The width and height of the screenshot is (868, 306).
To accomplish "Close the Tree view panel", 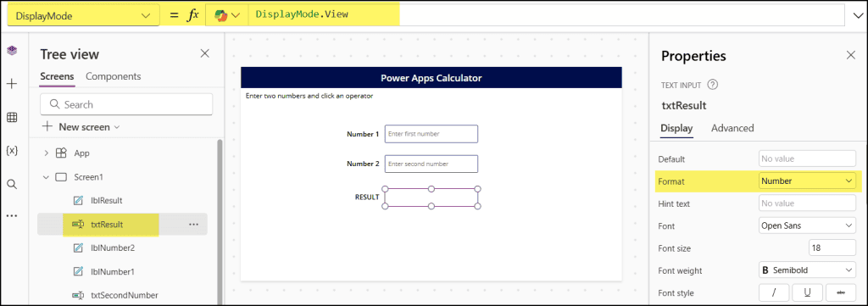I will [x=205, y=53].
